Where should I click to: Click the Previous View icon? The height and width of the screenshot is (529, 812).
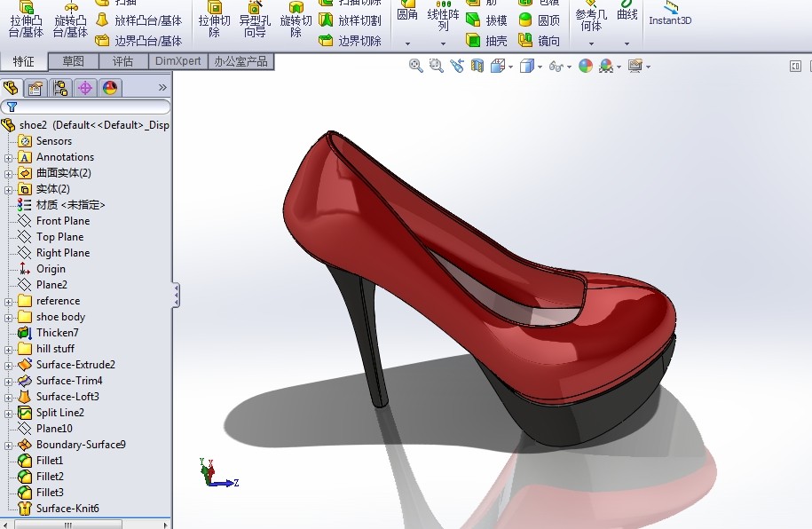[457, 66]
